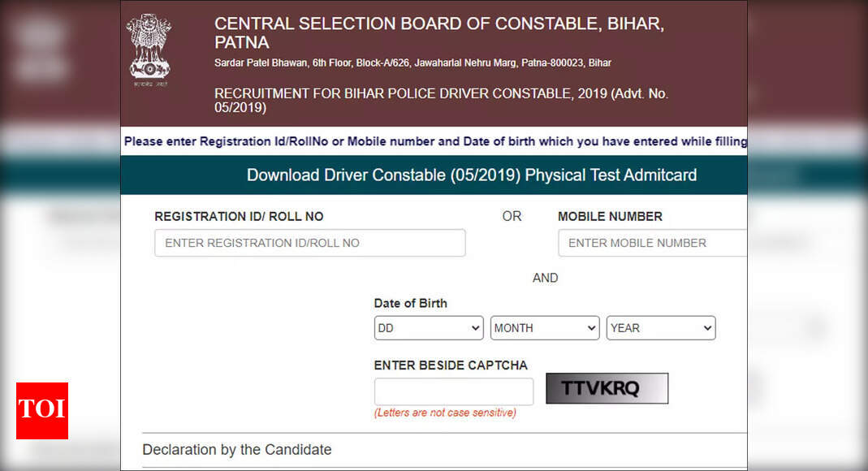The image size is (868, 471).
Task: Click the Central Selection Board of Constable heading
Action: pyautogui.click(x=439, y=32)
